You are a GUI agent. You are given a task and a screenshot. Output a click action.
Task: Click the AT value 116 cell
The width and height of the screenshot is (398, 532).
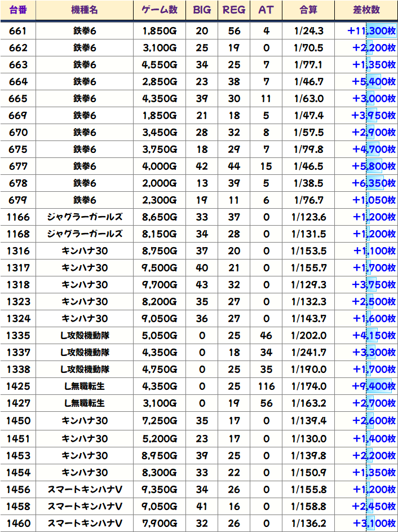(x=266, y=386)
